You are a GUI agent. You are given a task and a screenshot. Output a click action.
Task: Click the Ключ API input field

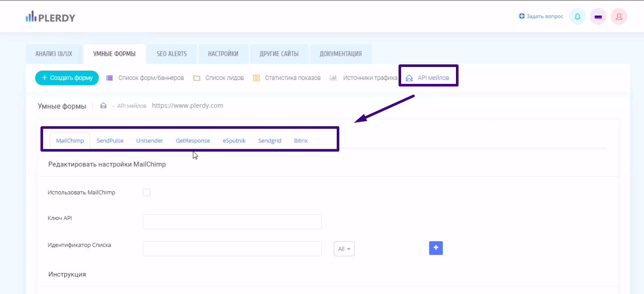coord(232,222)
